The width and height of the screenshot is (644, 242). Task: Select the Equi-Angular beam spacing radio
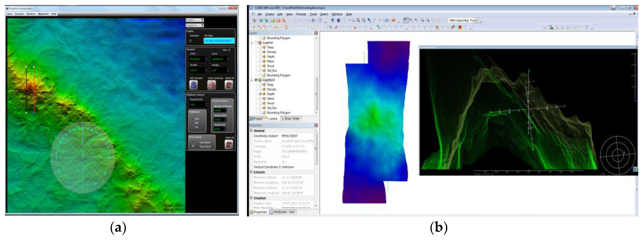pyautogui.click(x=193, y=146)
